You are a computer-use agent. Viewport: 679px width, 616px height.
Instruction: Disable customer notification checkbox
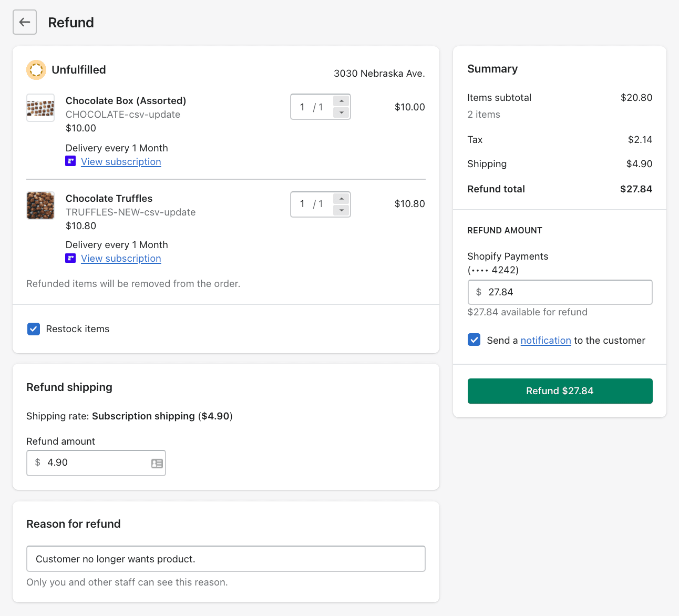coord(474,340)
